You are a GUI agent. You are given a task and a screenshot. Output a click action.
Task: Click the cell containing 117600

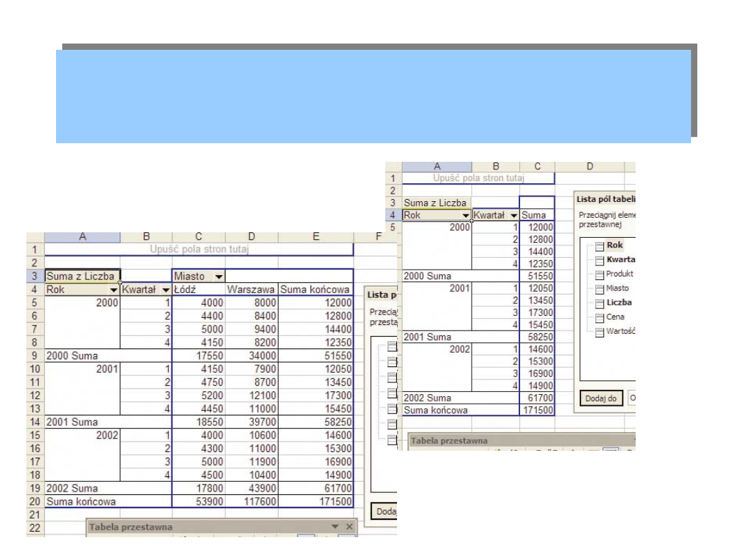(x=251, y=501)
